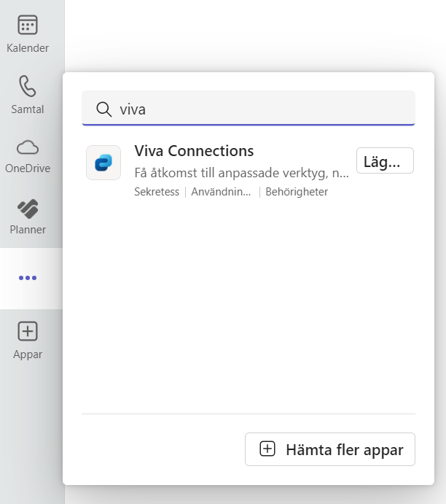Click the Lägg... add button
446x504 pixels.
click(385, 160)
